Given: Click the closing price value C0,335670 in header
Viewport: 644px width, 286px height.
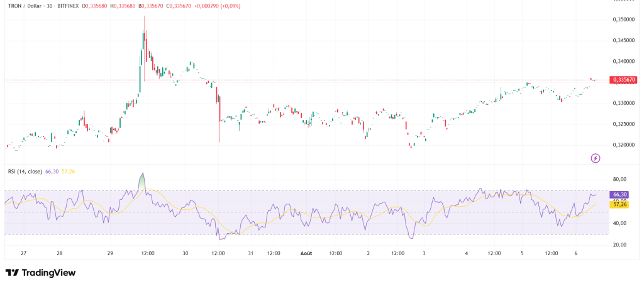Looking at the screenshot, I should tap(178, 6).
